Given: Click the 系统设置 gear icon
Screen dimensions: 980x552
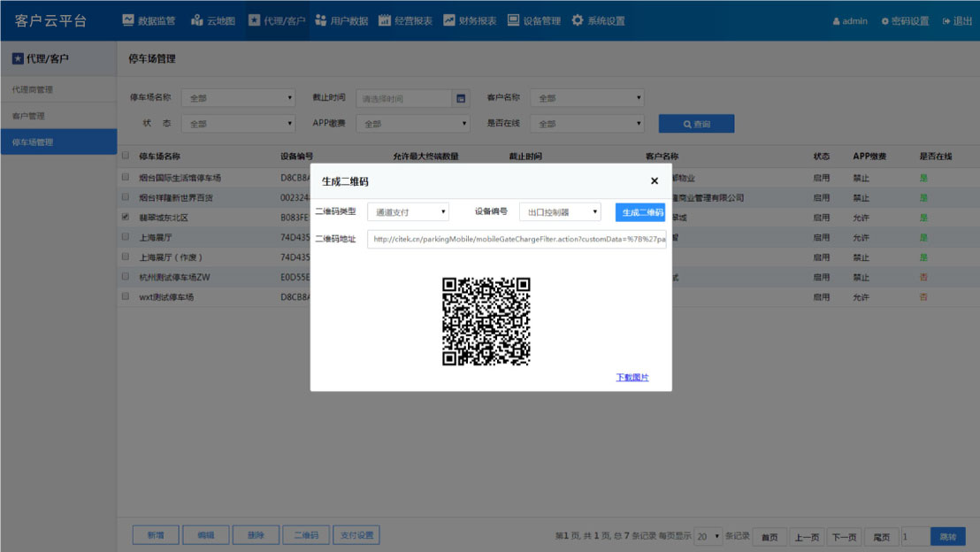Looking at the screenshot, I should [x=578, y=20].
